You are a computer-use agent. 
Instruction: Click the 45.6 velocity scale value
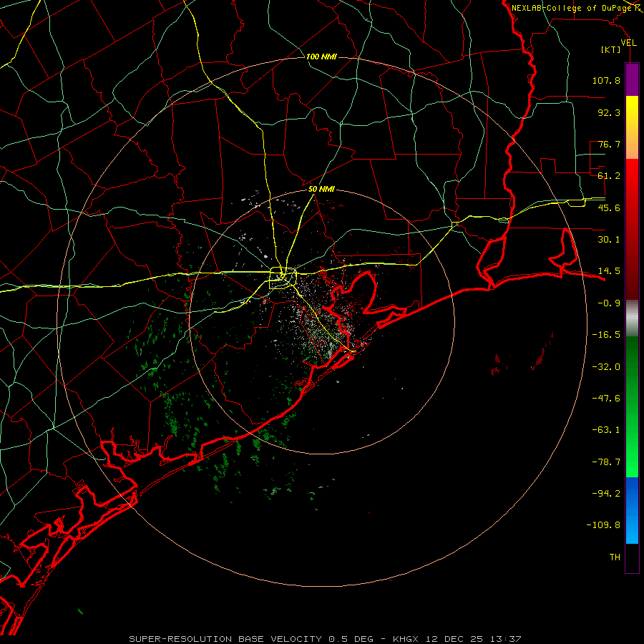(609, 208)
